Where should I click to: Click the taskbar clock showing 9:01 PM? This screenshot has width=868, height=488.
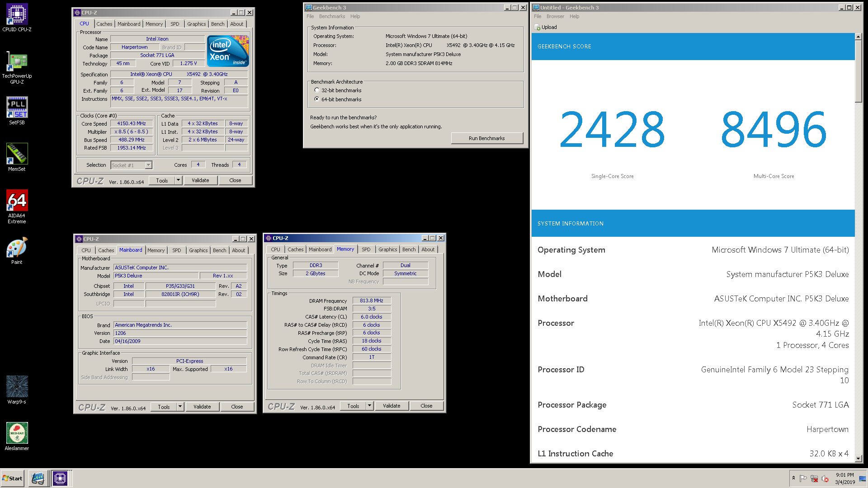pos(844,478)
